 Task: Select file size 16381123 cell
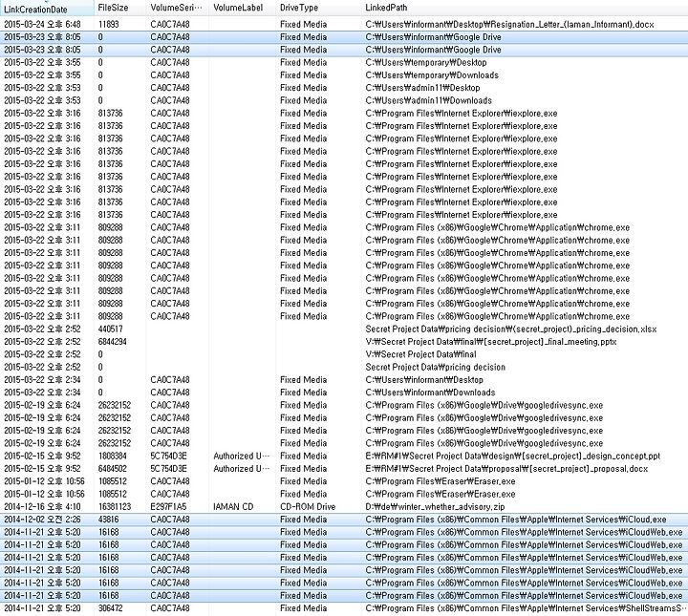click(x=114, y=507)
